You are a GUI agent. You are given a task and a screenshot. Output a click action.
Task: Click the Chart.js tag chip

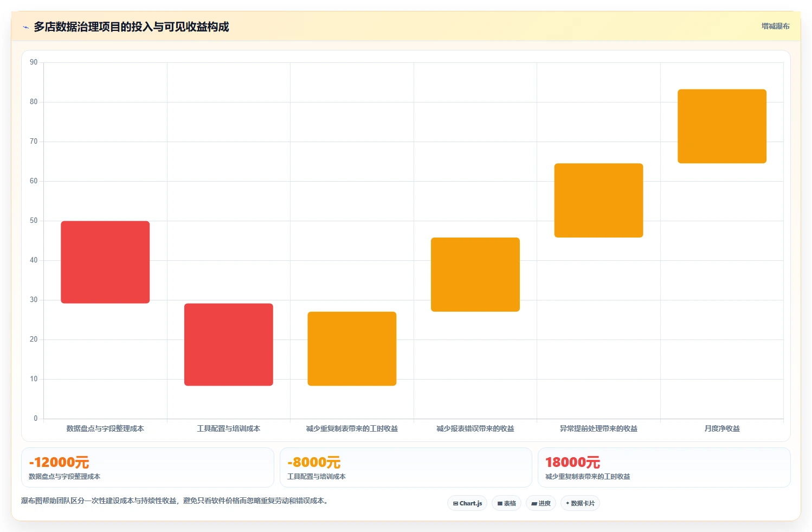point(467,503)
